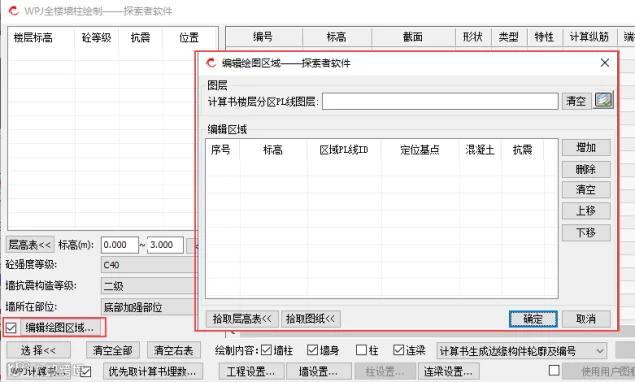Click the layer picker icon beside 清空
Image resolution: width=635 pixels, height=383 pixels.
603,100
